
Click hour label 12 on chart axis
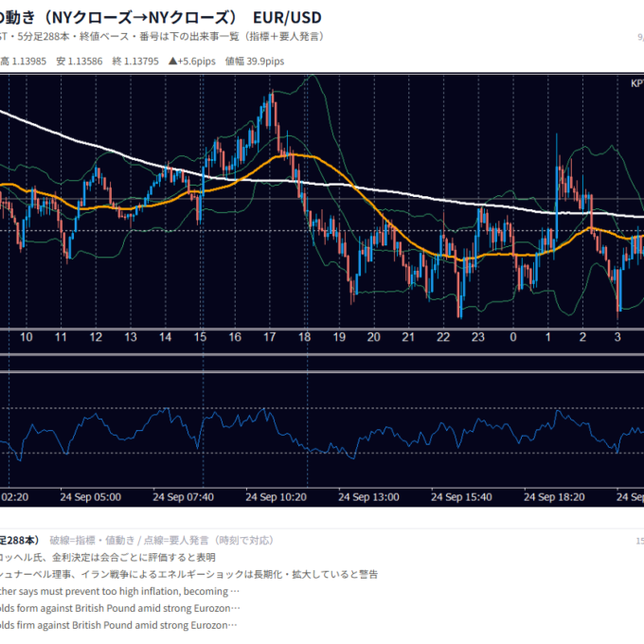[x=96, y=337]
